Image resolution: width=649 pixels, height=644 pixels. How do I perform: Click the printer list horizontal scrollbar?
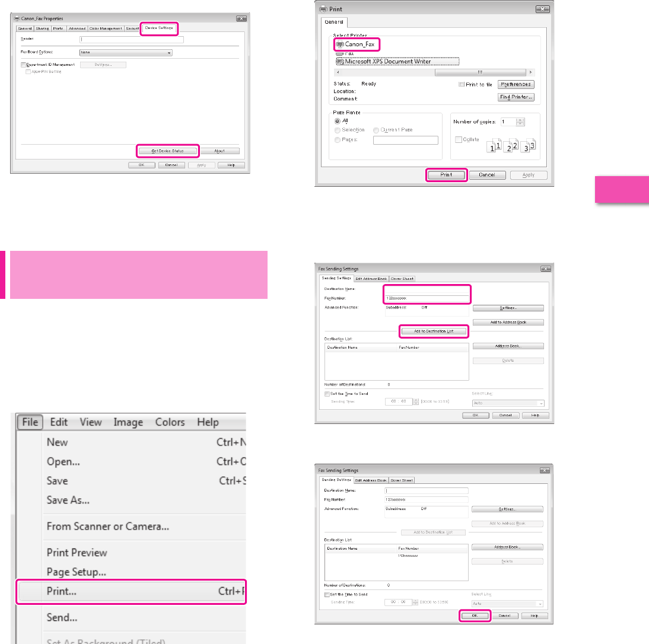480,72
